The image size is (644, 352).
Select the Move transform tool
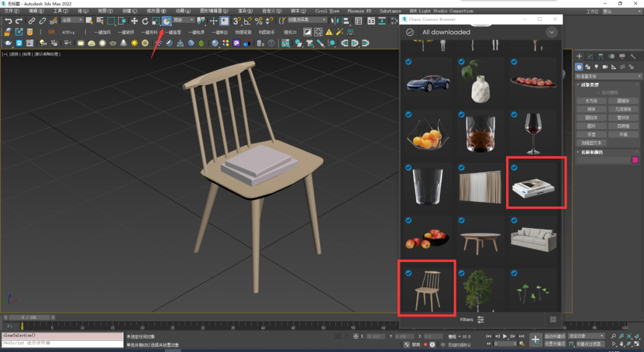pos(134,21)
